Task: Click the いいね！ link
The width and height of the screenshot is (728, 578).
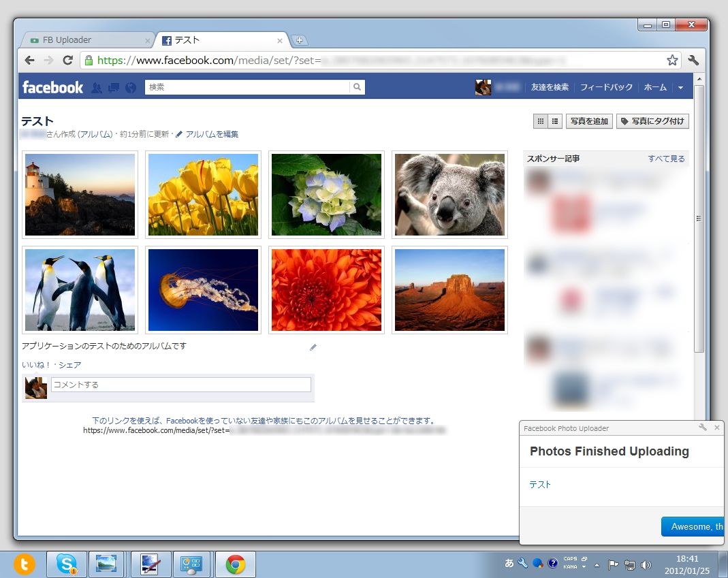Action: 35,365
